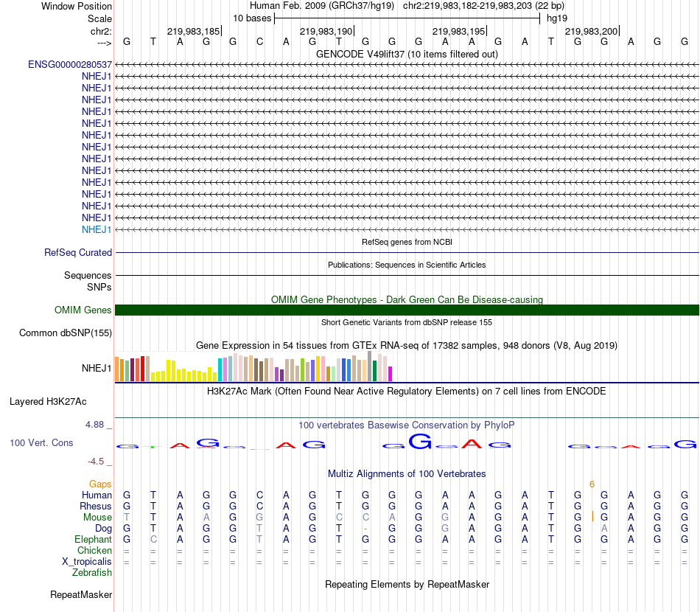Select the Rhesus alignment row label
This screenshot has height=612, width=700.
pos(96,506)
